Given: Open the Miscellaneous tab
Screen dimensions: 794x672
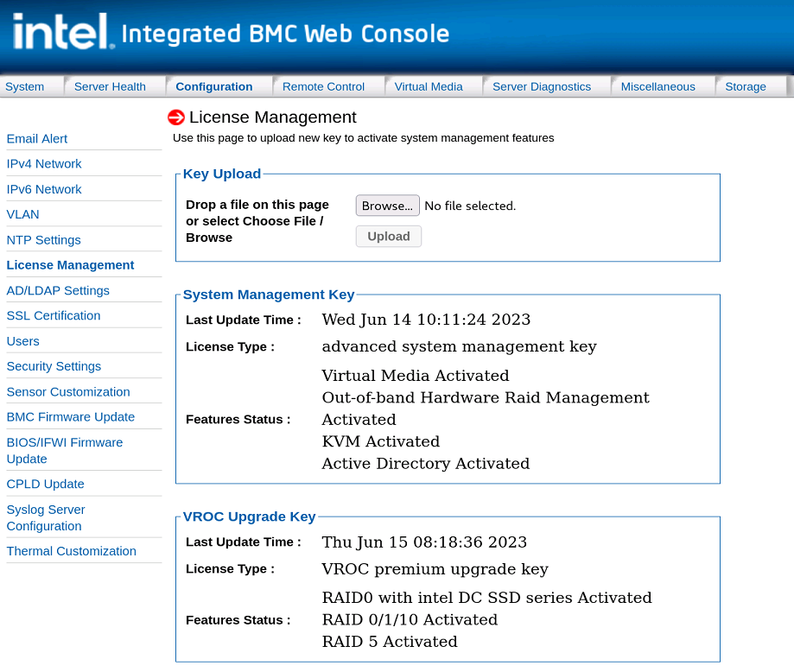Looking at the screenshot, I should coord(657,86).
